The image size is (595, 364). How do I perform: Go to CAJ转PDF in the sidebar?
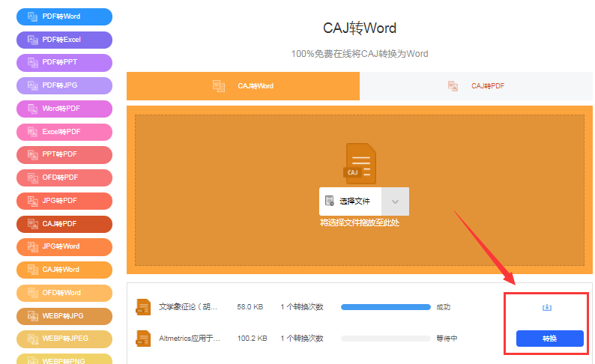coord(64,224)
